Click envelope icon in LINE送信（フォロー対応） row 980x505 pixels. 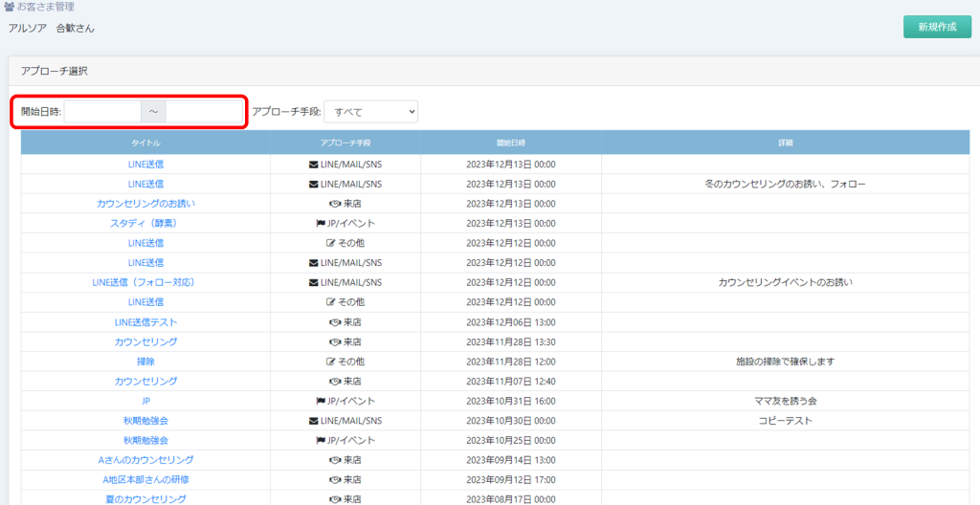pos(313,282)
